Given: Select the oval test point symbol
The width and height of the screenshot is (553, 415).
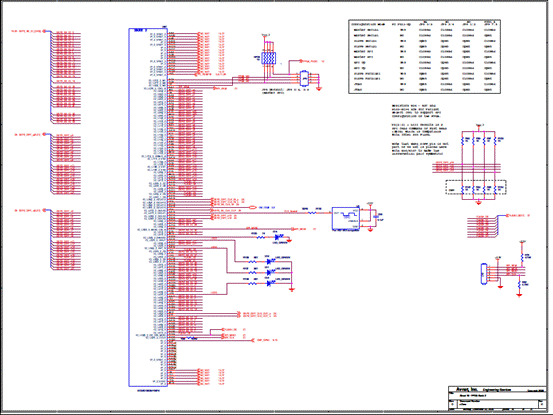Looking at the screenshot, I should point(253,208).
